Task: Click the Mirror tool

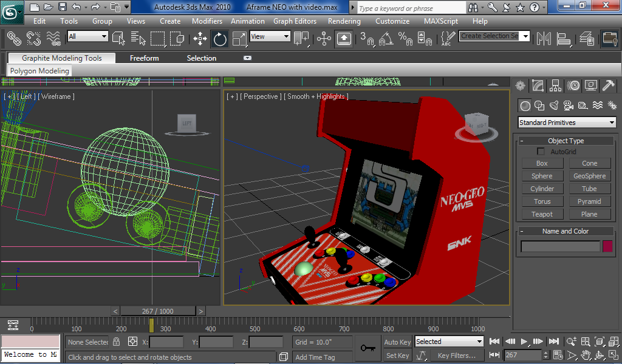Action: pos(544,38)
